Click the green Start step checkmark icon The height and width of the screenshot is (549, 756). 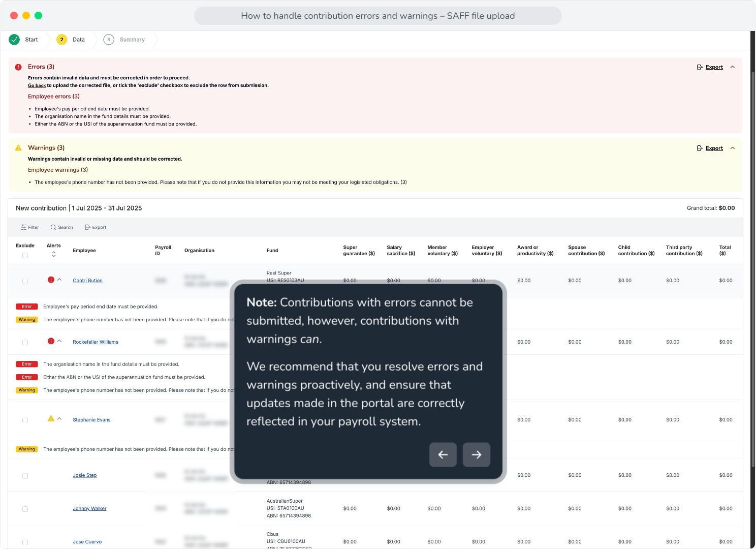[14, 40]
